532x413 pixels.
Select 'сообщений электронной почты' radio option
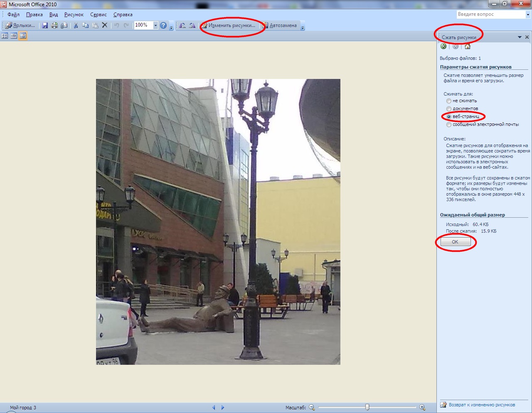[449, 125]
